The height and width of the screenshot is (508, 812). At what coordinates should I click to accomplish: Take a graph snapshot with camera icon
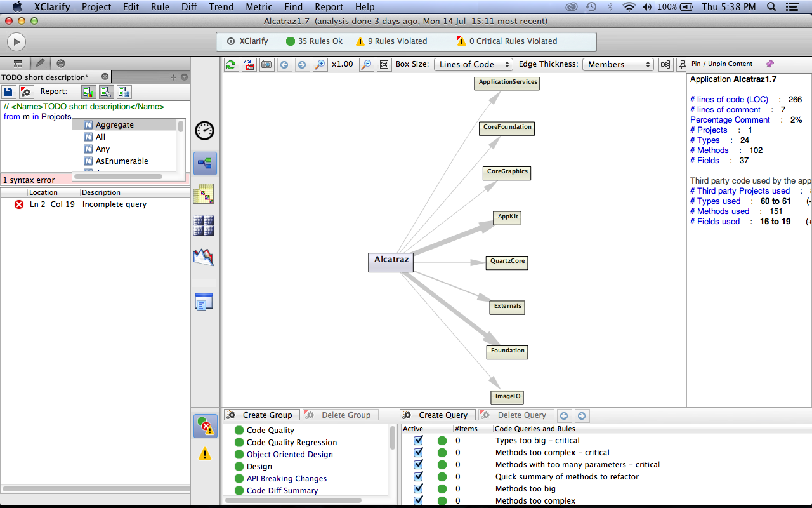pyautogui.click(x=267, y=64)
